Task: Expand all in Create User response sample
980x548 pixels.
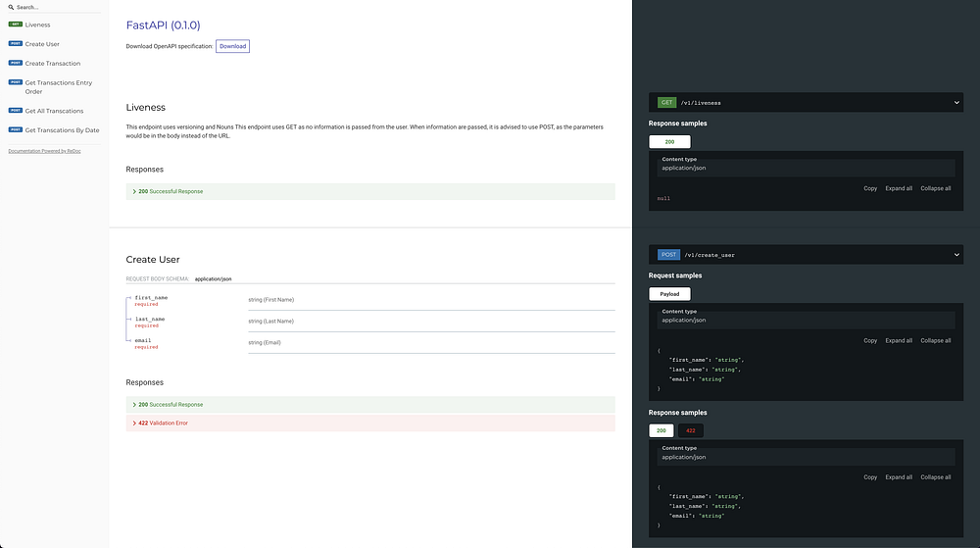Action: (899, 477)
